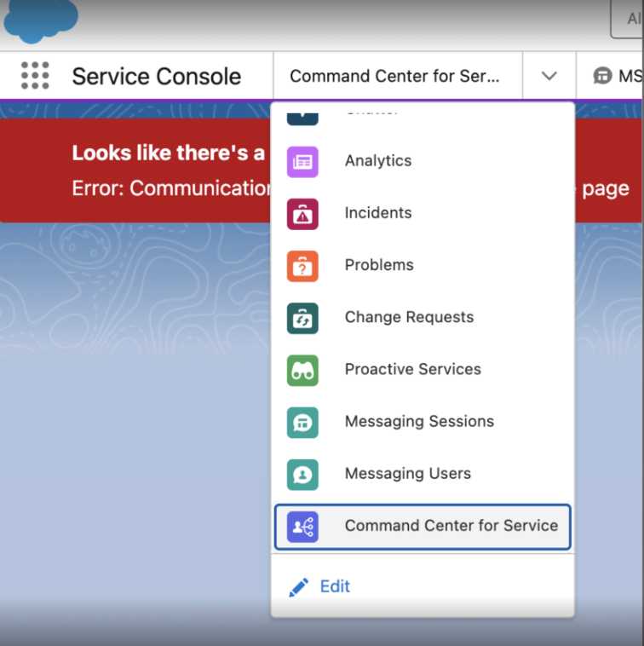Viewport: 644px width, 646px height.
Task: Navigate to Messaging Sessions
Action: coord(423,422)
